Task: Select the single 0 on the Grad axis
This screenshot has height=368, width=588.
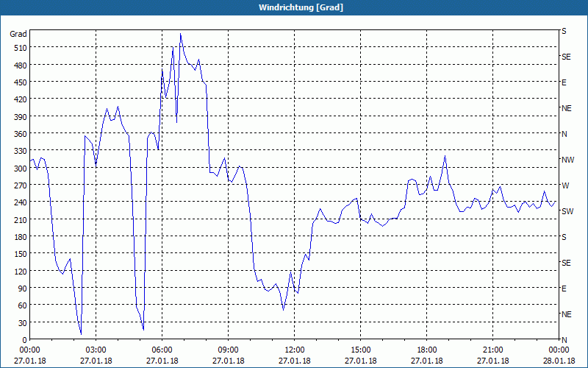Action: (x=25, y=340)
